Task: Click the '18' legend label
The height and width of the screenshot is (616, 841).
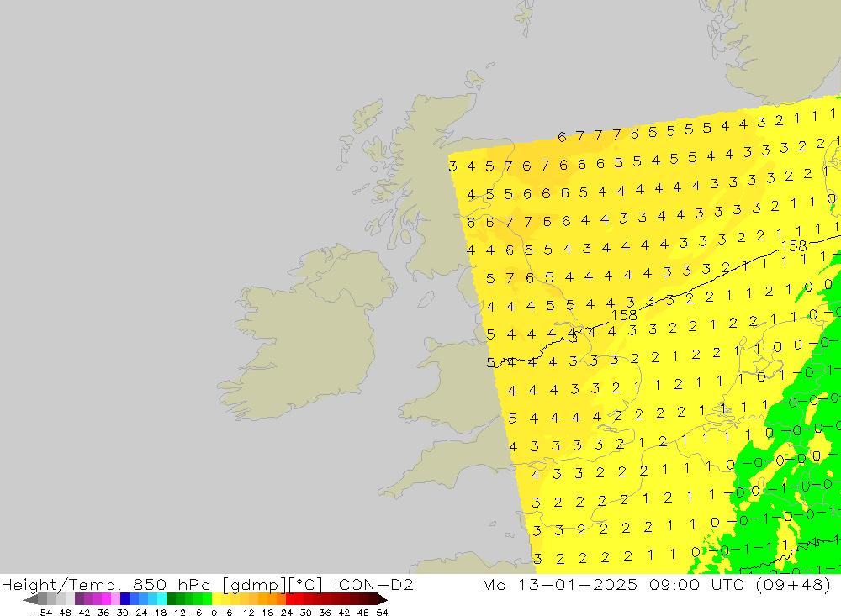Action: coord(267,613)
